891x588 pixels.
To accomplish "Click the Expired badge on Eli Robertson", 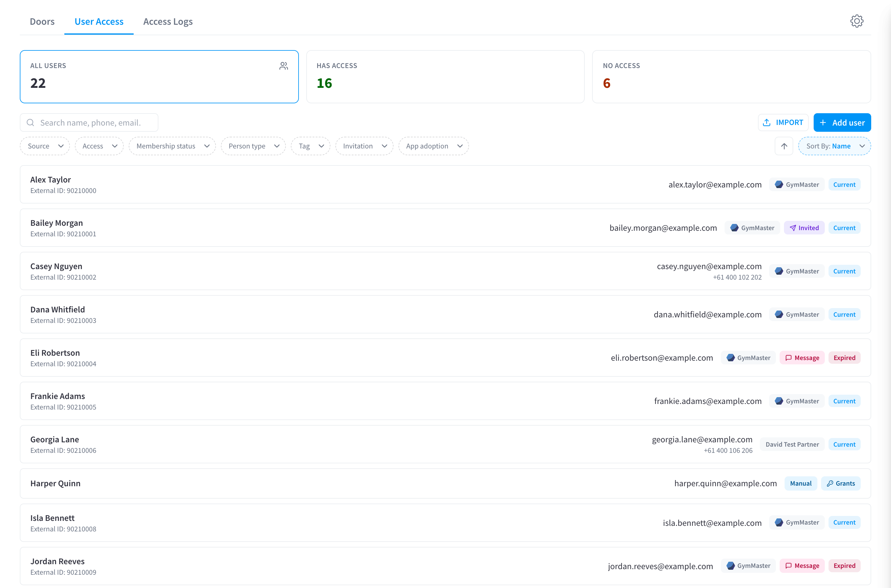I will (844, 358).
